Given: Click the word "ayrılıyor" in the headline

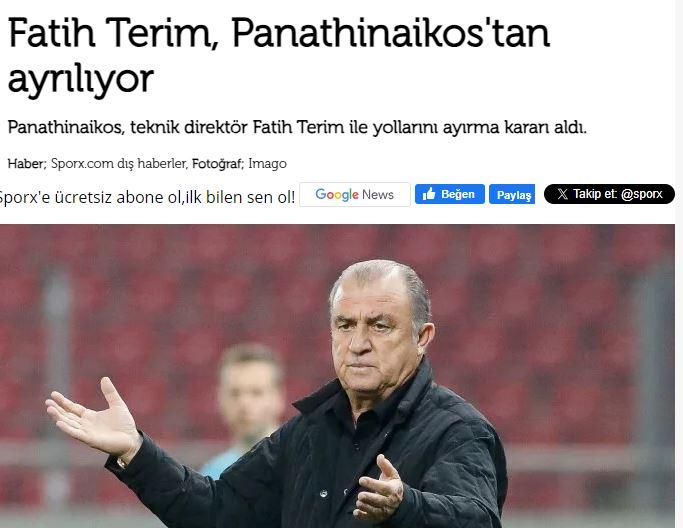Looking at the screenshot, I should click(81, 79).
